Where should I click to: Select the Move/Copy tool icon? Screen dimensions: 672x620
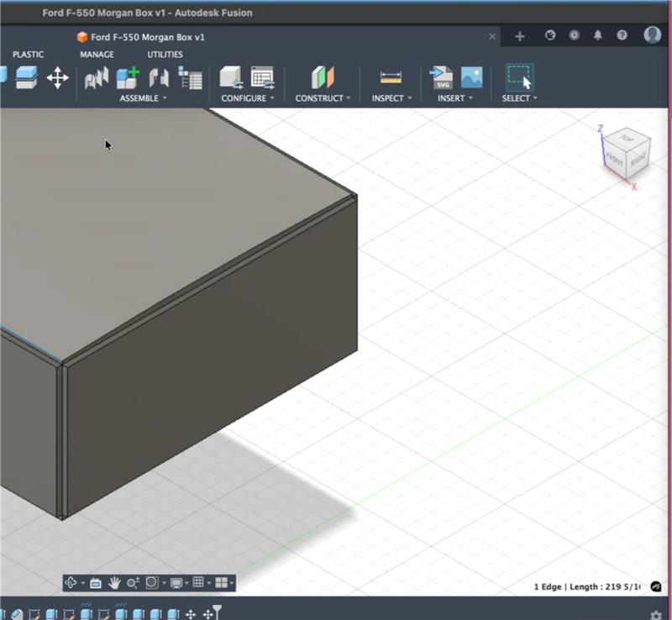pos(57,78)
